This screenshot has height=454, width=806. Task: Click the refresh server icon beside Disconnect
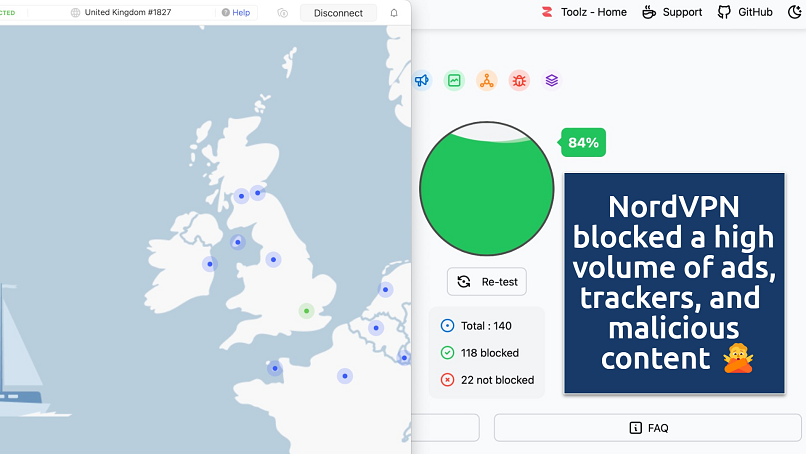pos(283,13)
